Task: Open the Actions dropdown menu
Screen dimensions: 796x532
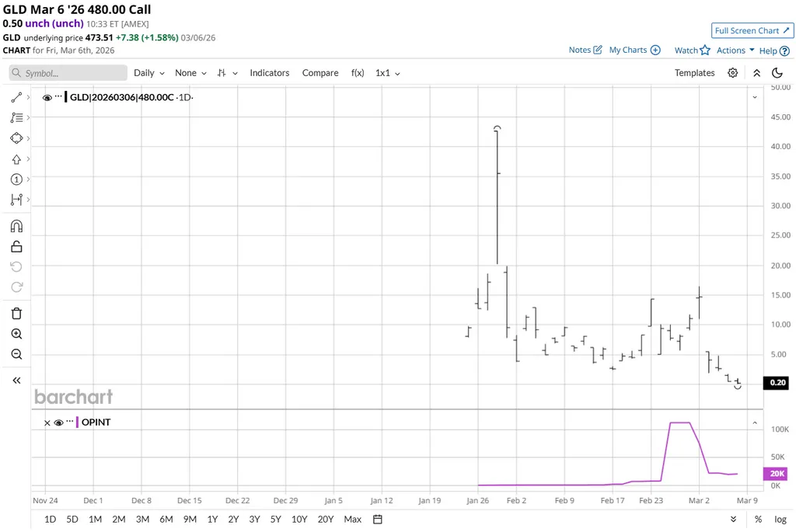Action: point(735,50)
